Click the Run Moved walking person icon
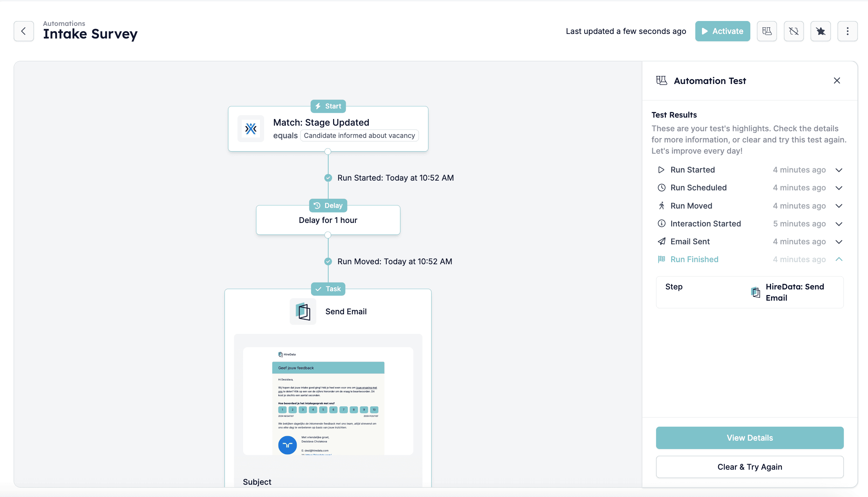 661,206
